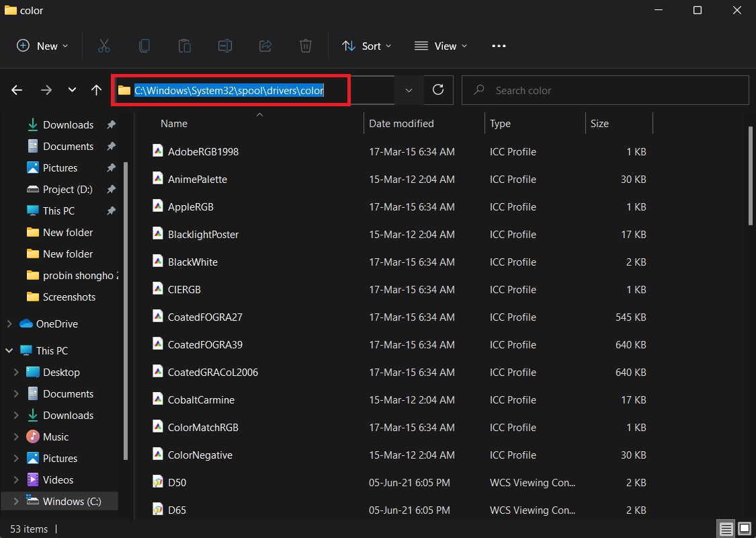
Task: Copy using the Copy toolbar icon
Action: point(144,46)
